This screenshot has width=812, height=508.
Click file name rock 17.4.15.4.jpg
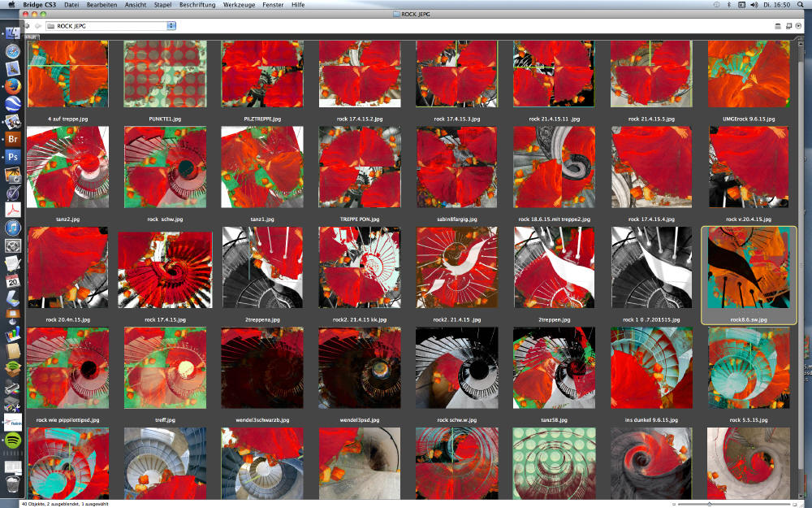(x=651, y=219)
